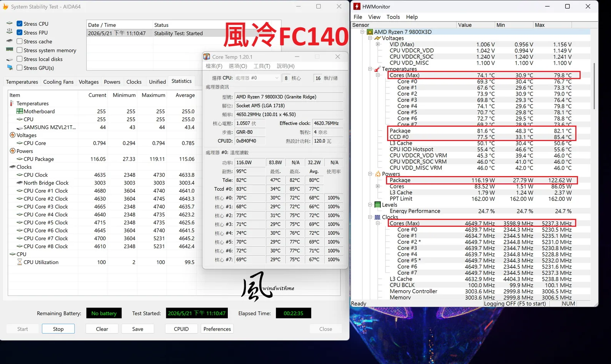Image resolution: width=611 pixels, height=364 pixels.
Task: Uncheck the Stress FPU checkbox
Action: (x=19, y=32)
